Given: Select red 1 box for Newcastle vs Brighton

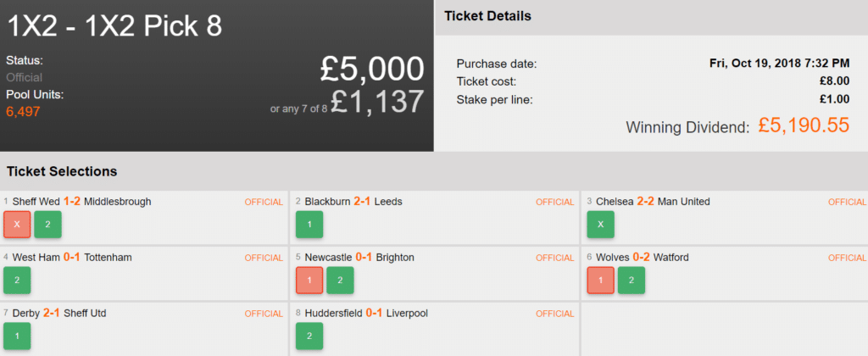Looking at the screenshot, I should click(309, 281).
